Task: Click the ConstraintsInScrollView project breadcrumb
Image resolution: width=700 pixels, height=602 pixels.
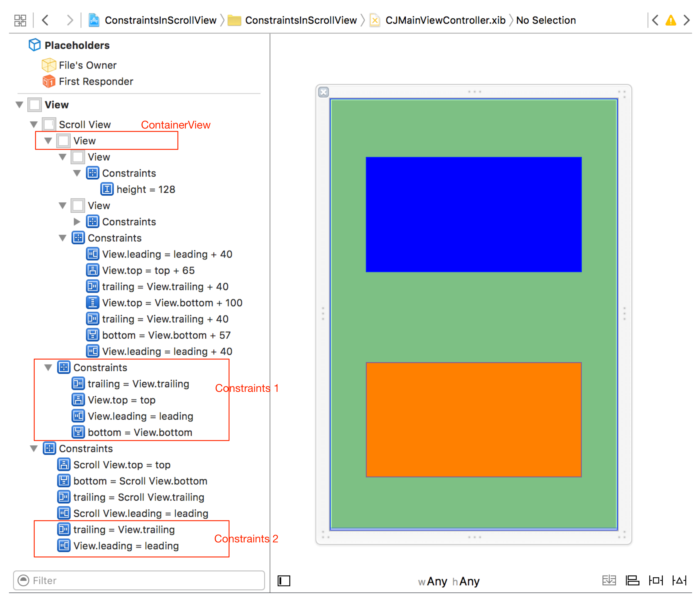Action: click(160, 20)
